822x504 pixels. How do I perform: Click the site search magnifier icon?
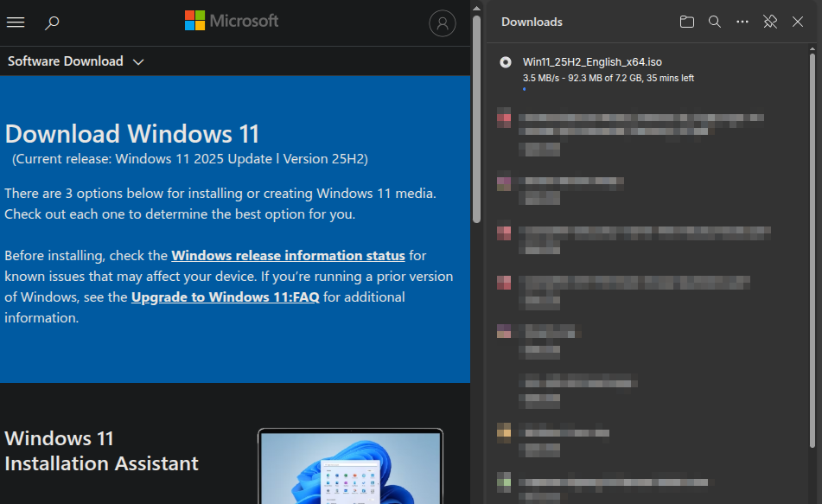pyautogui.click(x=52, y=22)
